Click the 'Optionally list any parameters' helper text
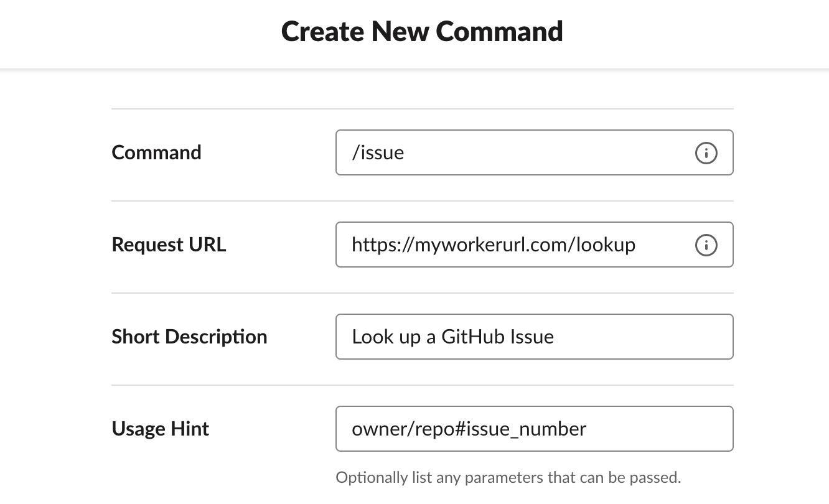Image resolution: width=829 pixels, height=504 pixels. pos(508,477)
